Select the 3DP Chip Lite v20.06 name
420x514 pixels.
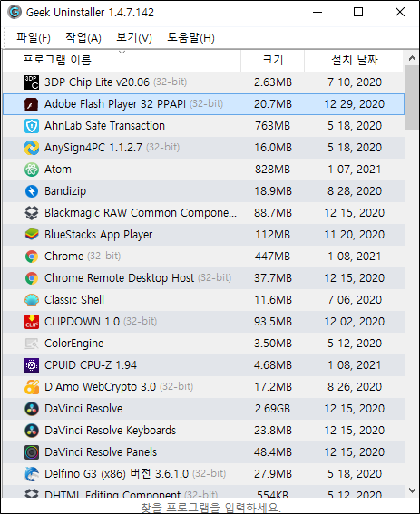[x=97, y=82]
